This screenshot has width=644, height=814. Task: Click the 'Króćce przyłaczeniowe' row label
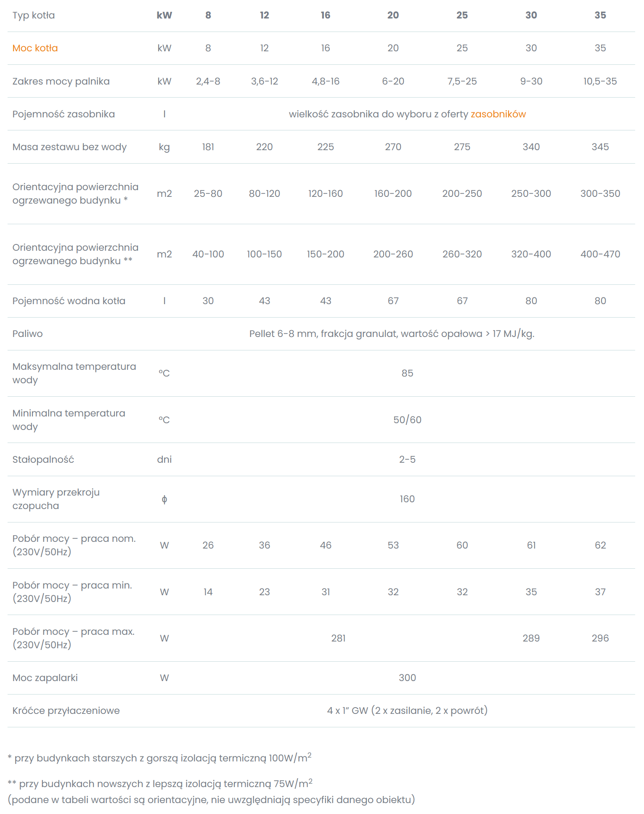pyautogui.click(x=66, y=711)
